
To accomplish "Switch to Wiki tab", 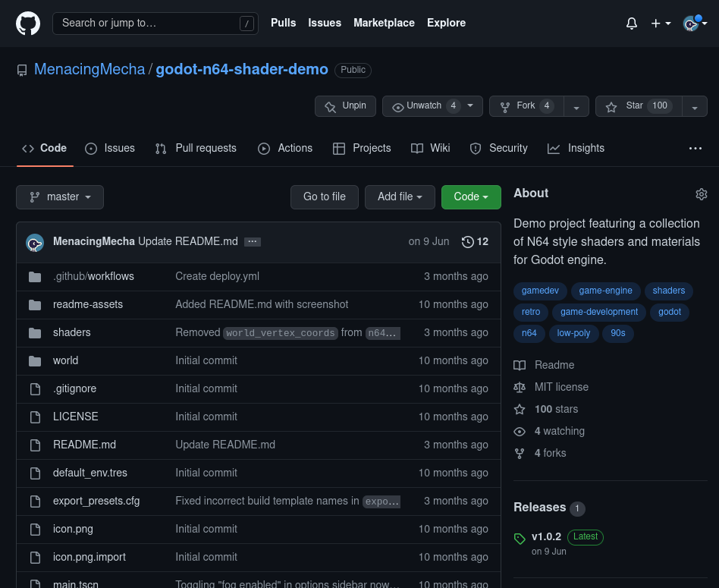I will 431,148.
